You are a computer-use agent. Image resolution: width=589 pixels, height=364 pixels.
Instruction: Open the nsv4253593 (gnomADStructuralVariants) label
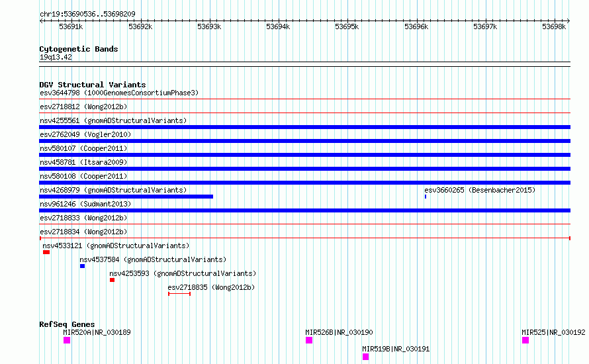pyautogui.click(x=183, y=273)
